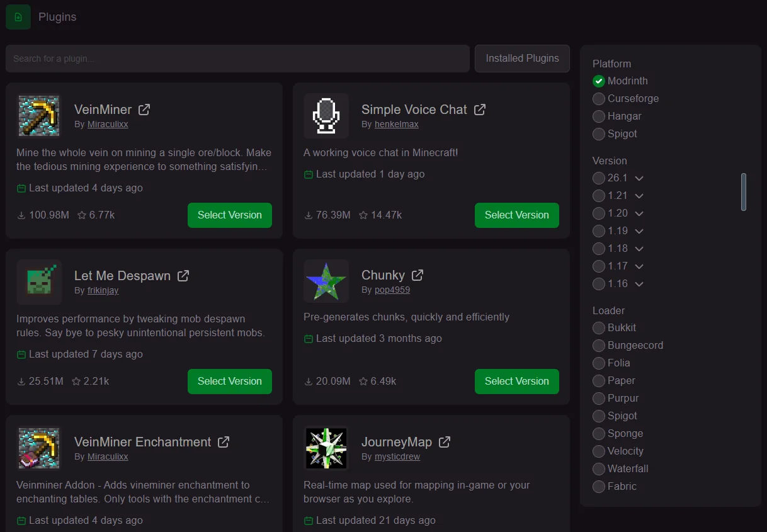Image resolution: width=767 pixels, height=532 pixels.
Task: Expand the 26.1 version chevron
Action: [x=639, y=179]
